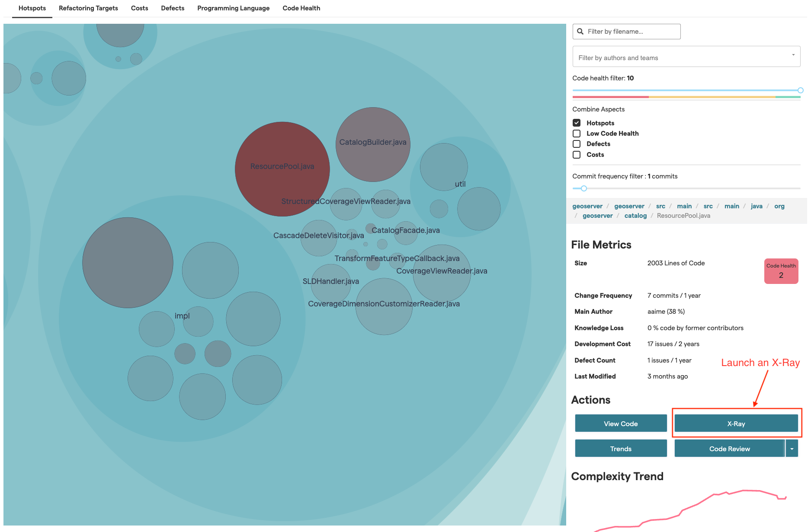
Task: Open the Filter by authors and teams dropdown
Action: 686,57
